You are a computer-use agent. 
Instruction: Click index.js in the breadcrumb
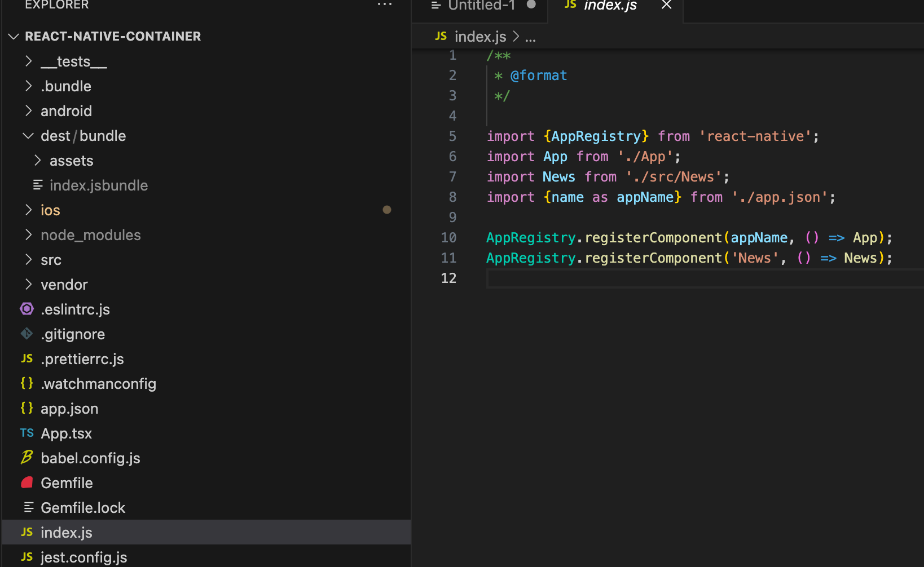click(x=480, y=37)
